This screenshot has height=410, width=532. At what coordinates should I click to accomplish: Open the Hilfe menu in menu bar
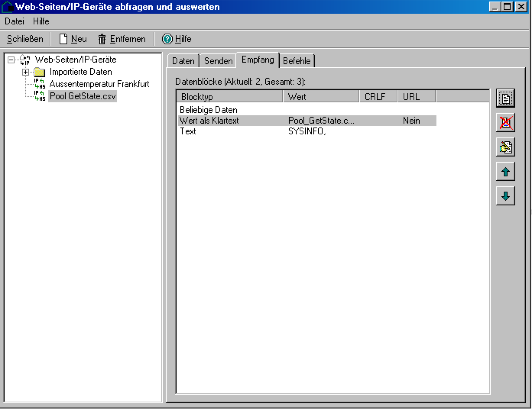coord(41,21)
